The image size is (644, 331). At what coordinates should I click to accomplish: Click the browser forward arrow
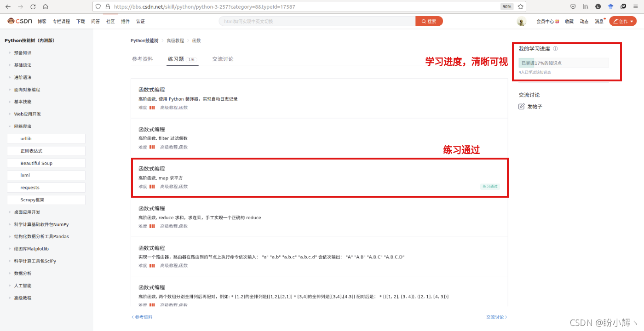point(20,7)
